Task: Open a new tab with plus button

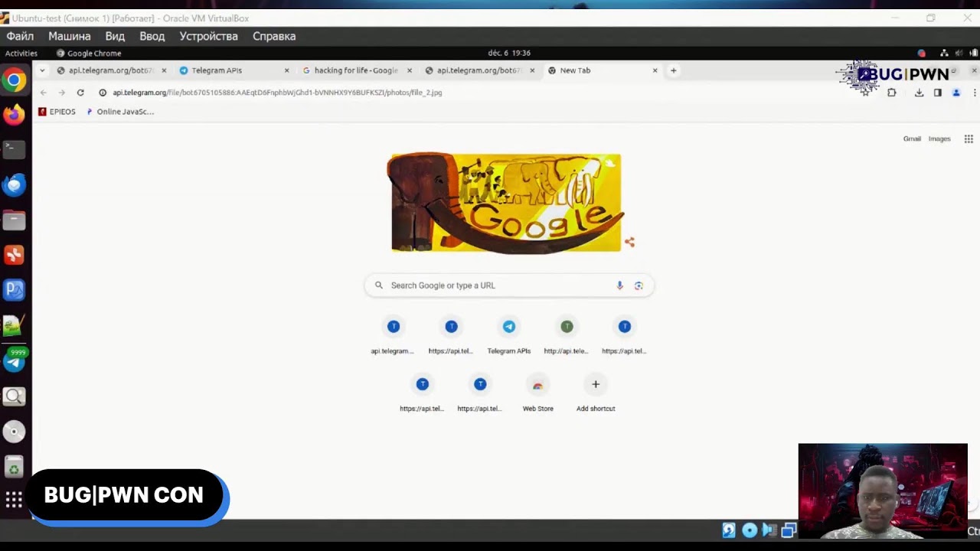Action: point(674,70)
